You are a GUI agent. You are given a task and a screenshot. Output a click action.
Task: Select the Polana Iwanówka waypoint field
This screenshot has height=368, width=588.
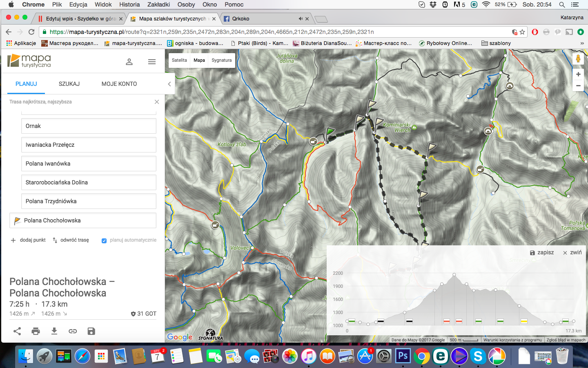(x=89, y=164)
